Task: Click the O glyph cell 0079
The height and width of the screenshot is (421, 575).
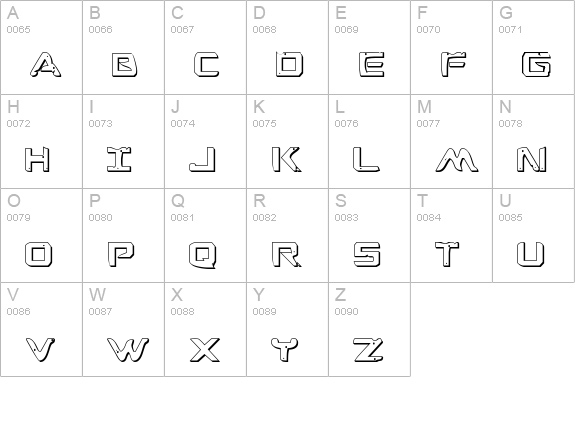Action: [x=41, y=235]
